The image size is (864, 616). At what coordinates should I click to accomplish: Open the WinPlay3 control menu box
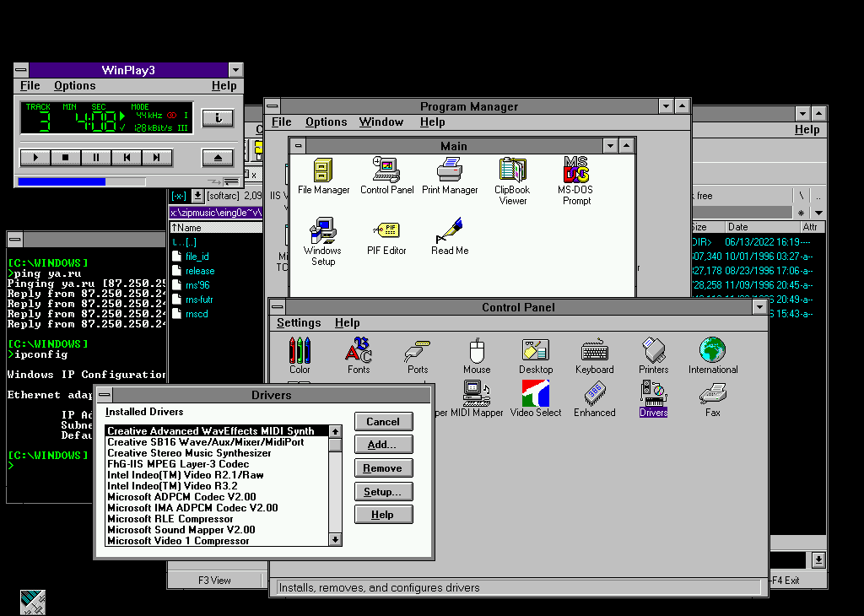21,70
